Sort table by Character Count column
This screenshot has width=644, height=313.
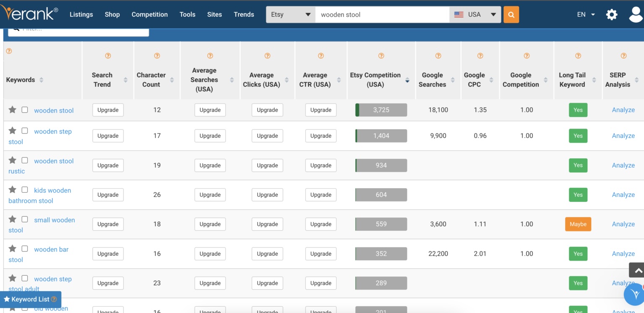172,80
